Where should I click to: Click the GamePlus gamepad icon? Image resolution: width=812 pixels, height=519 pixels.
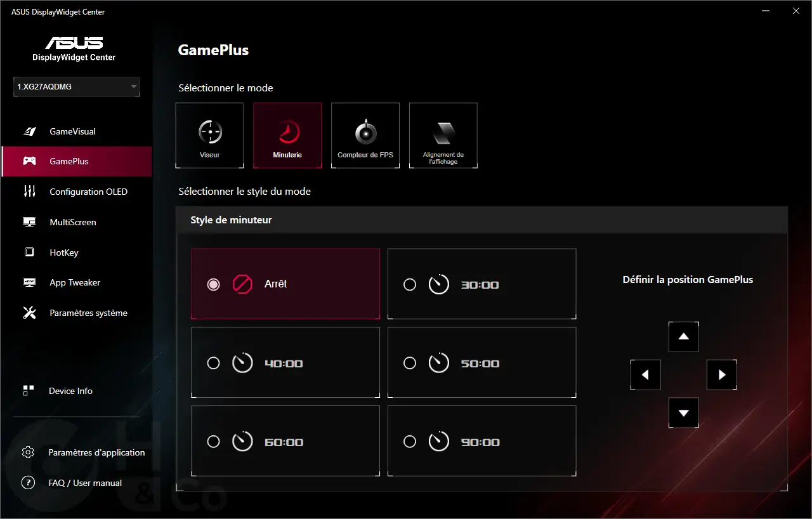[x=29, y=161]
